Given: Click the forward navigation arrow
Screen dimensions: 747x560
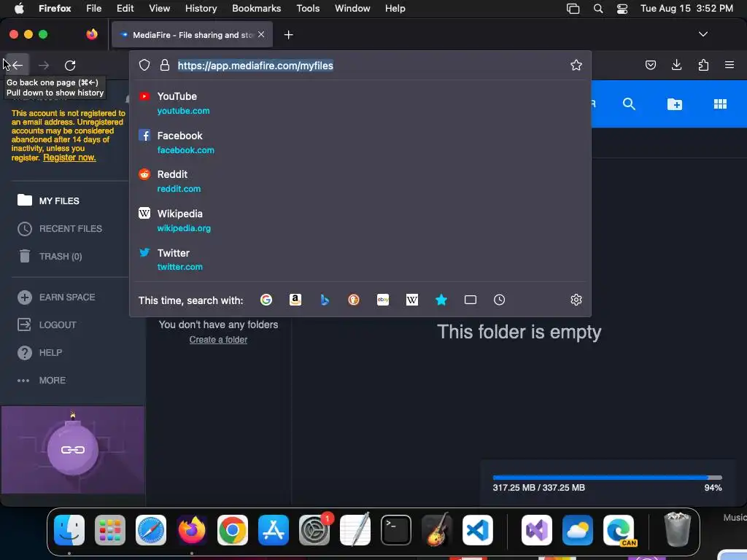Looking at the screenshot, I should click(x=44, y=65).
